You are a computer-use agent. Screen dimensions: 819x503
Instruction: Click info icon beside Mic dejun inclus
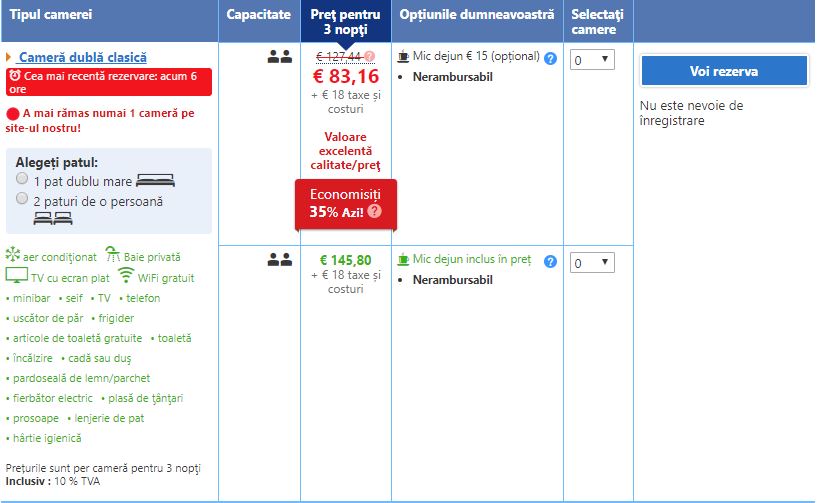[x=550, y=261]
